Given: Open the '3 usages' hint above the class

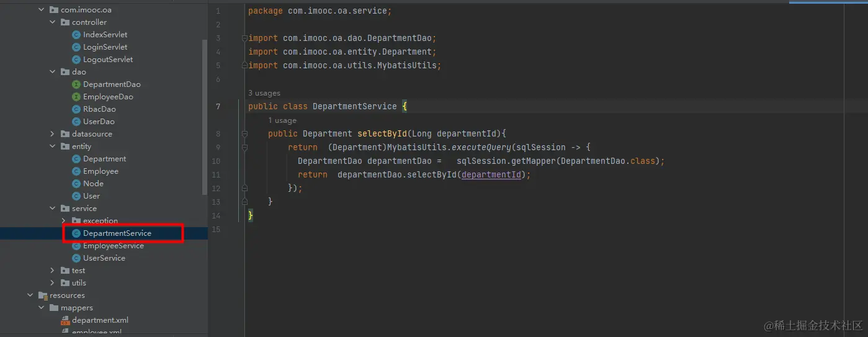Looking at the screenshot, I should [264, 93].
